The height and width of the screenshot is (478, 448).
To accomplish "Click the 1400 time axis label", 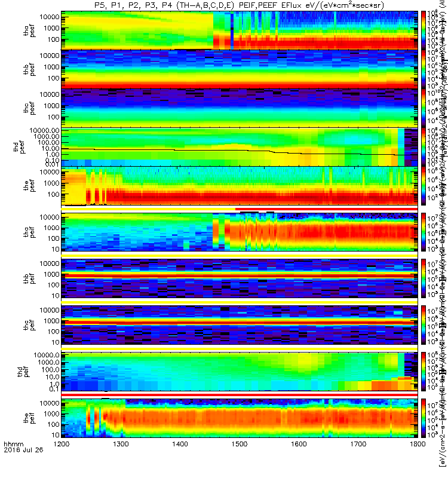I will pyautogui.click(x=180, y=444).
